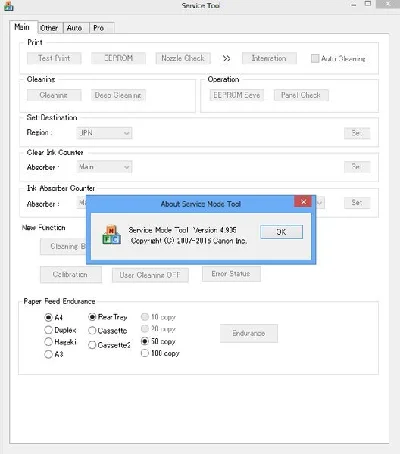Select the 20 copy radio button
Image resolution: width=400 pixels, height=454 pixels.
pos(145,329)
